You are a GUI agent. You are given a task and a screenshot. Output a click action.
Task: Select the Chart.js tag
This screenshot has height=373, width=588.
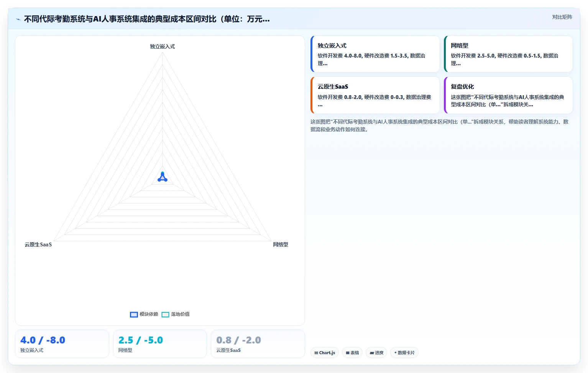tap(325, 353)
